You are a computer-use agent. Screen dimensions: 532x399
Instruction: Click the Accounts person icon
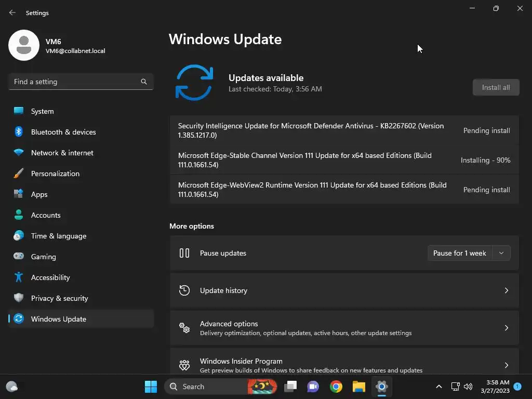[19, 215]
